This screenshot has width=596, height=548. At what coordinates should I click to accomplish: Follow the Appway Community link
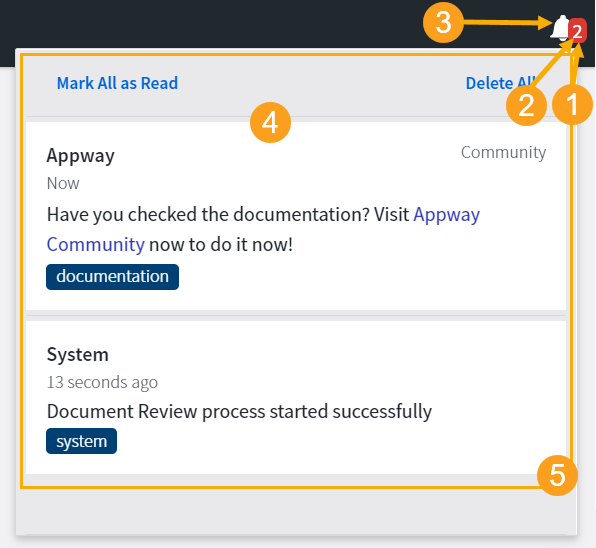(x=446, y=214)
